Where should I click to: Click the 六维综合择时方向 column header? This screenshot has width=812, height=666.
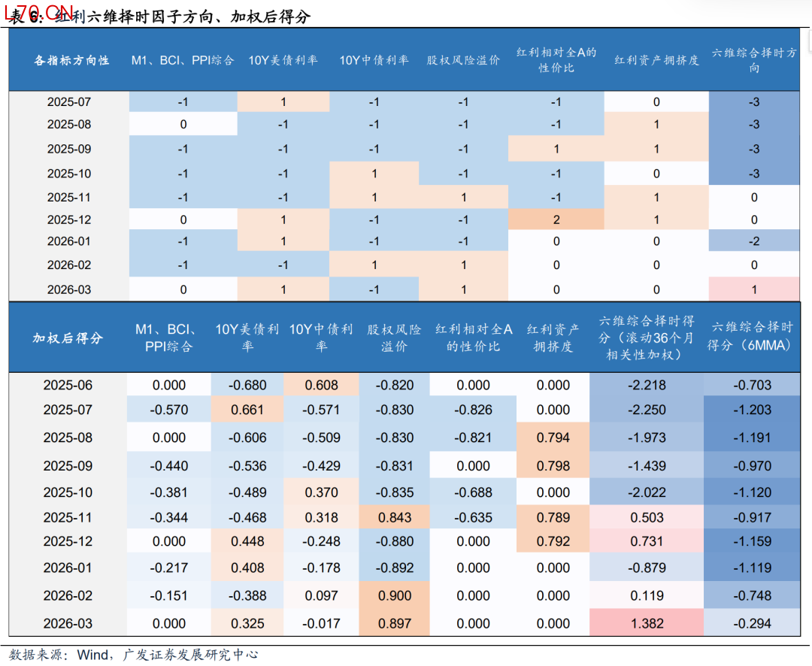coord(753,60)
